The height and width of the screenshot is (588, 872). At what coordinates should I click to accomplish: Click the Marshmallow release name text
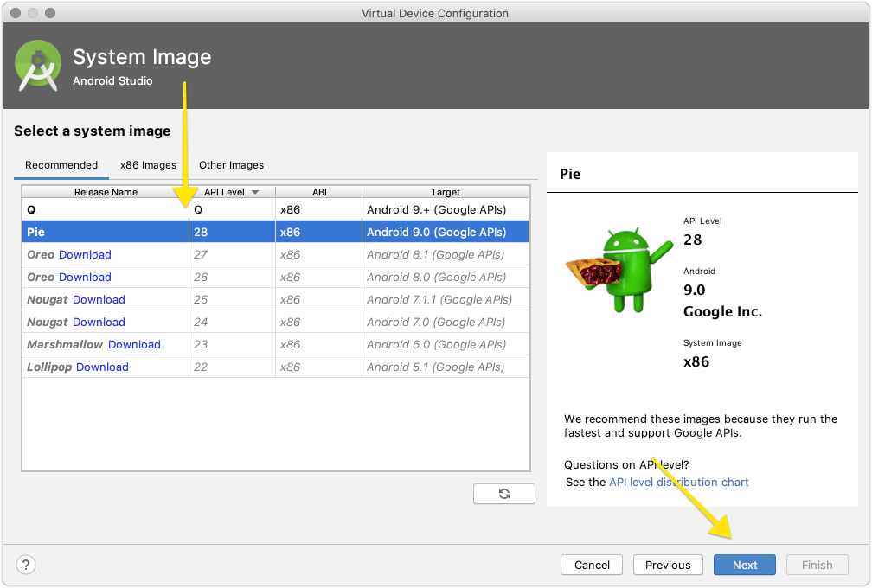[65, 344]
